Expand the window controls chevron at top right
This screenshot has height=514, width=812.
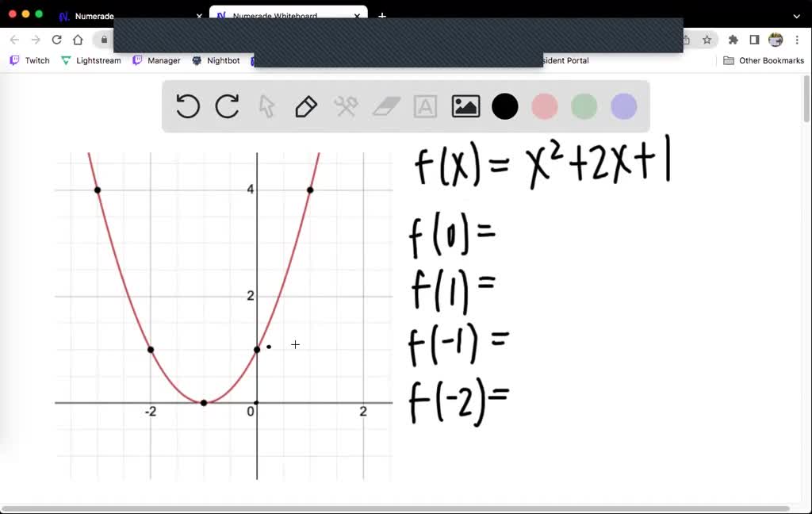click(x=796, y=16)
